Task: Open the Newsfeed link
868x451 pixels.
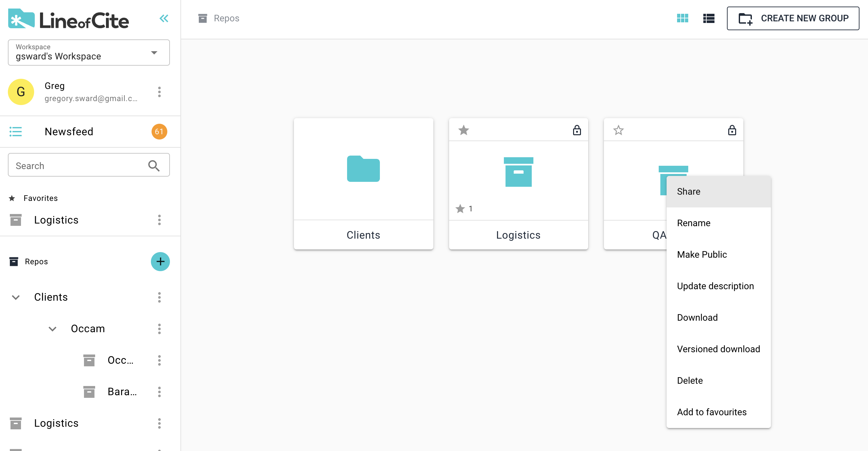Action: click(69, 131)
